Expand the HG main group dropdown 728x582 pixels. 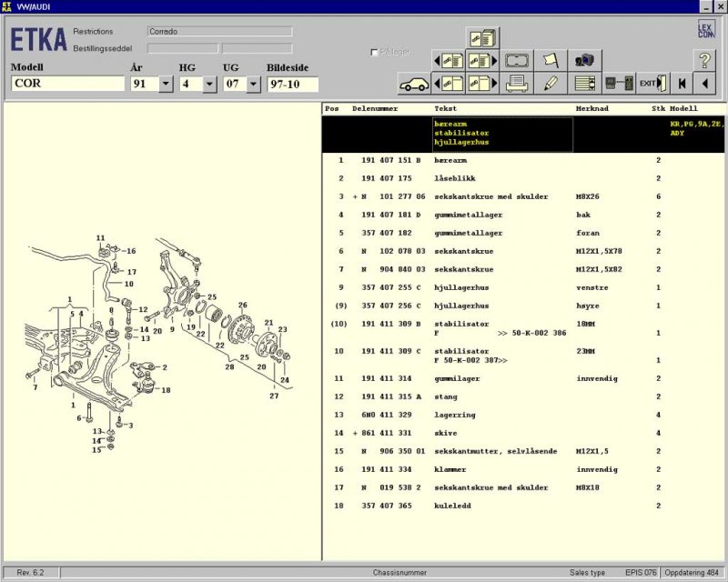pyautogui.click(x=209, y=85)
